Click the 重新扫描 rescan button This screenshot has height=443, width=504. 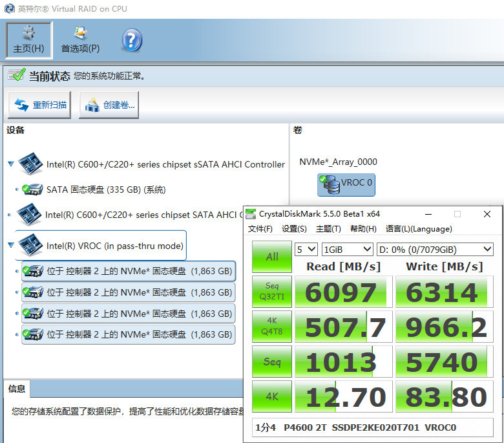(x=39, y=105)
